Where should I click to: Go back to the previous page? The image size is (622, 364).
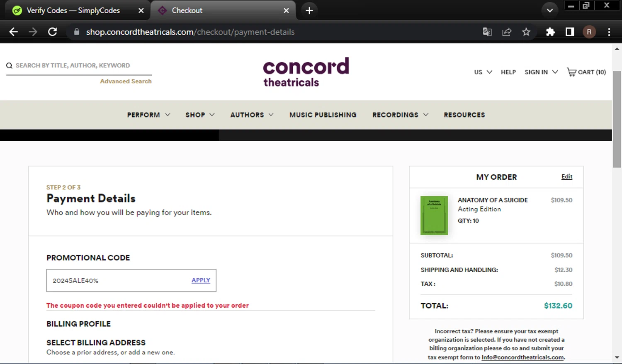click(x=13, y=32)
